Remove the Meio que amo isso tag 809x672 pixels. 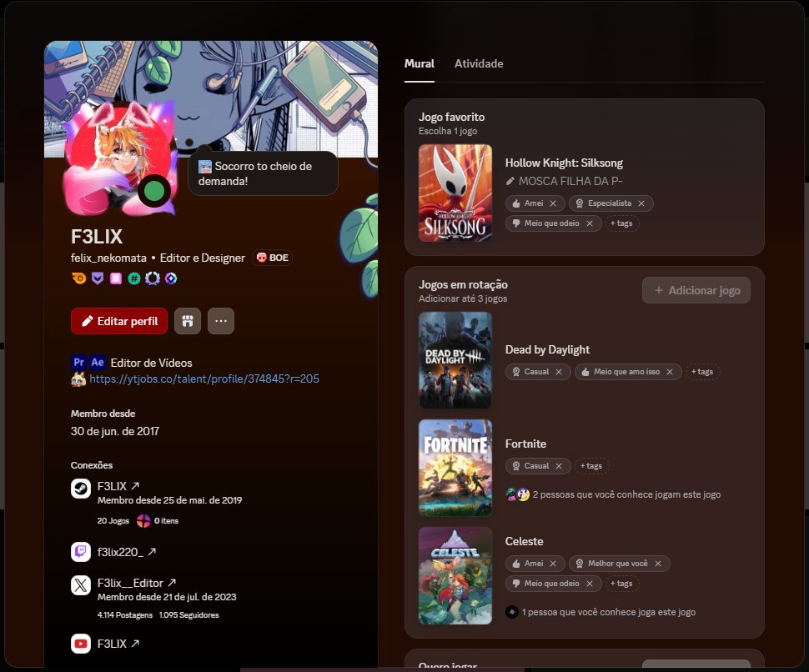pyautogui.click(x=670, y=372)
